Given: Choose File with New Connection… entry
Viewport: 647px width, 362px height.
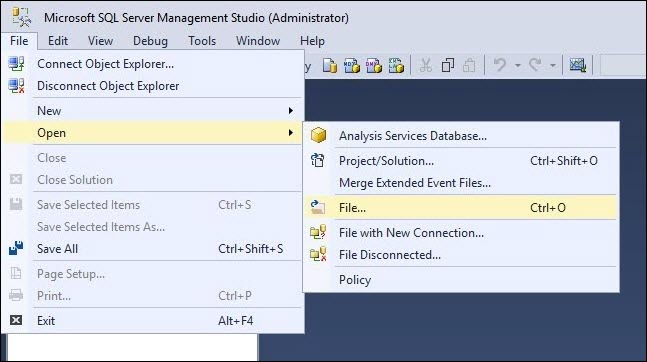Looking at the screenshot, I should pyautogui.click(x=461, y=233).
